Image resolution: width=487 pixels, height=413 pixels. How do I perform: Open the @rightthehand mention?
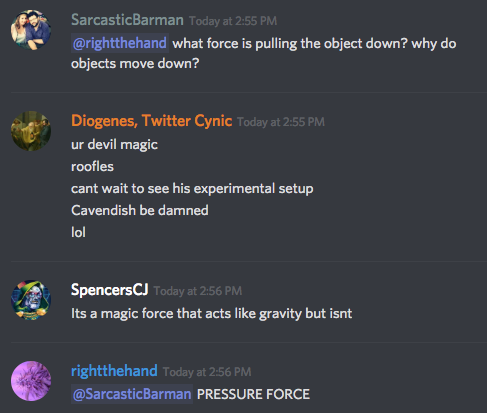pos(120,43)
